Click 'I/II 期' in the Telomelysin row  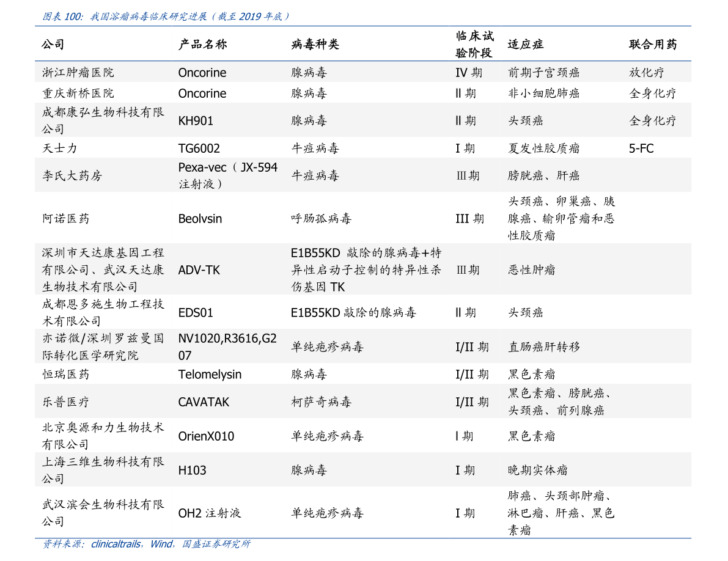(472, 375)
